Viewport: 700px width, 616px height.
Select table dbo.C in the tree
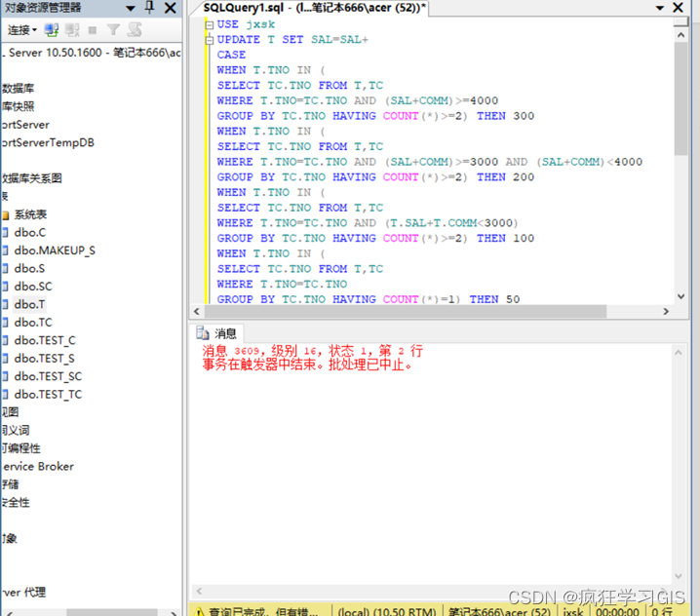(29, 233)
